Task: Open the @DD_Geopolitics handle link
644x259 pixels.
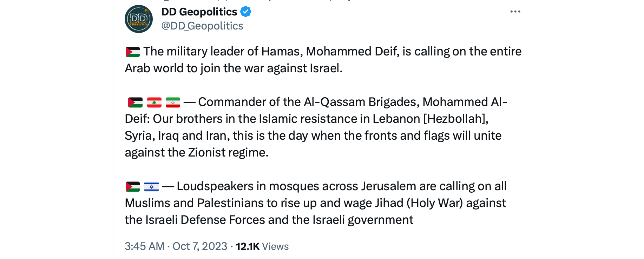Action: pyautogui.click(x=202, y=26)
